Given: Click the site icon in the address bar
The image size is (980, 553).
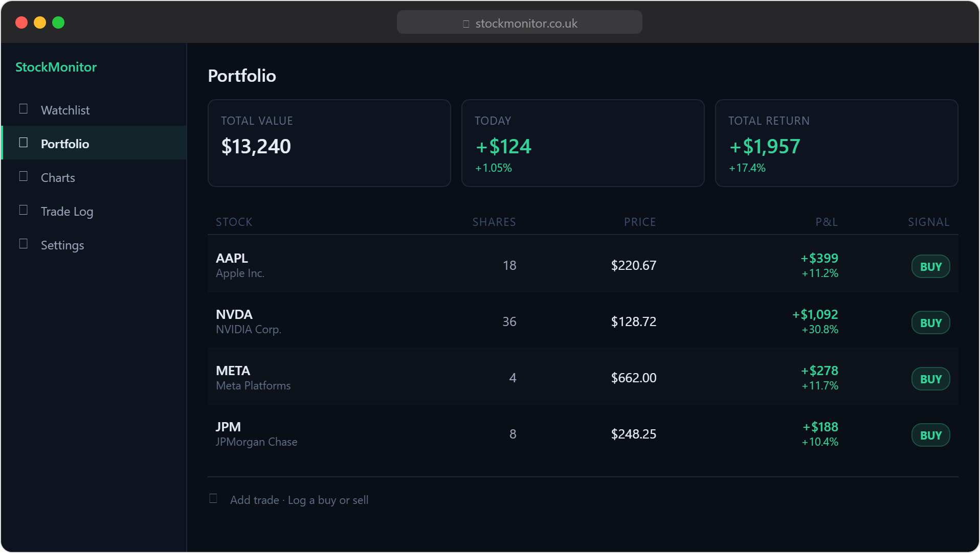Looking at the screenshot, I should click(466, 24).
